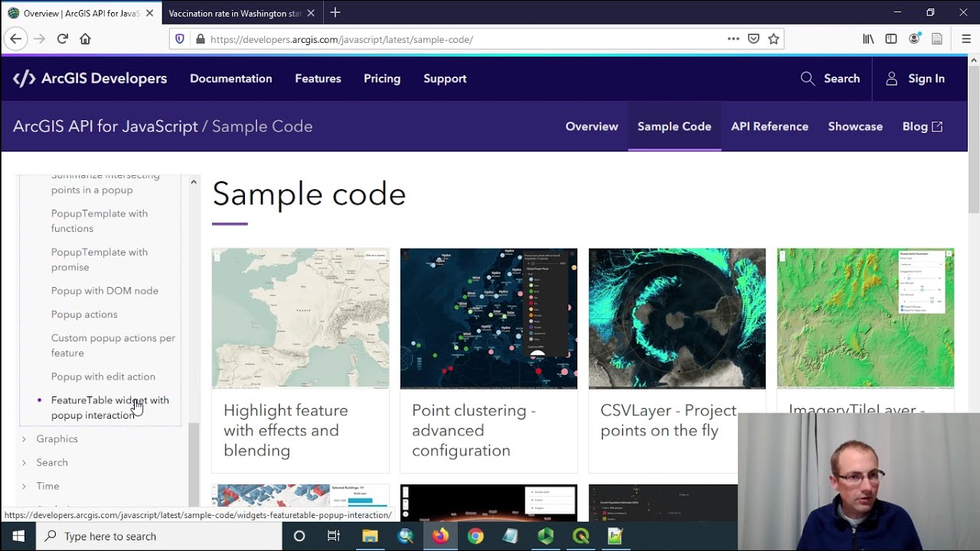The image size is (980, 551).
Task: Click the Firefox forward arrow
Action: pyautogui.click(x=40, y=39)
